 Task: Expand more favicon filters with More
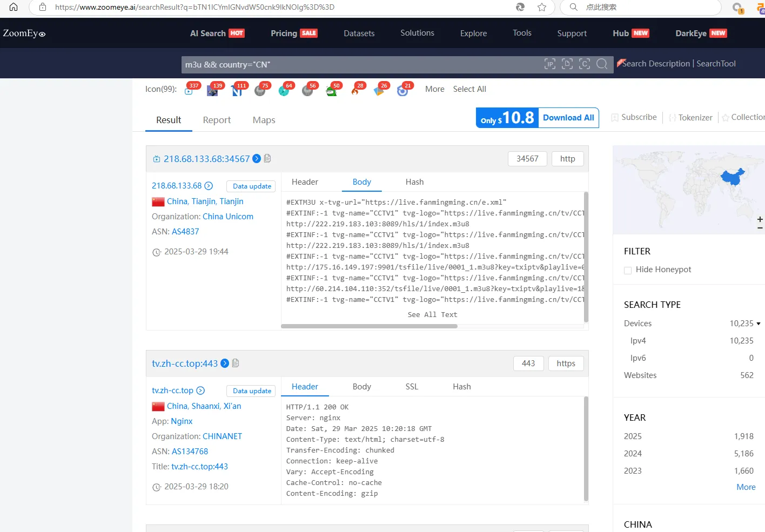coord(434,89)
